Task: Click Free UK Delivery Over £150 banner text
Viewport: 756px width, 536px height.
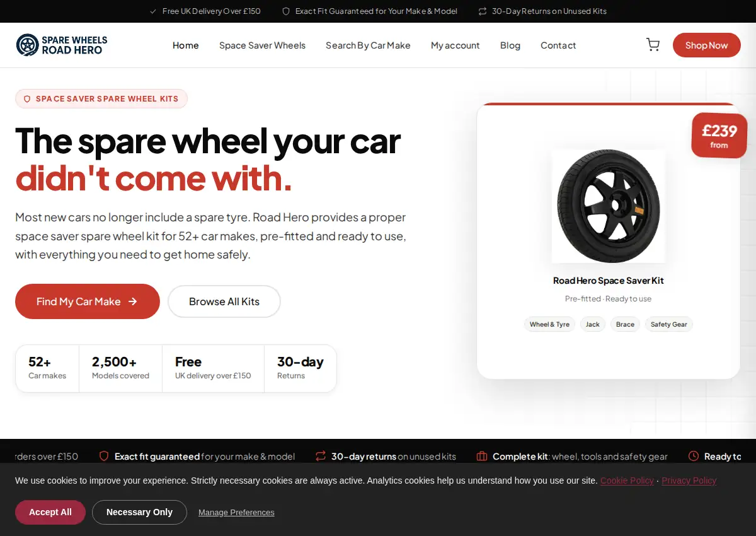Action: 211,11
